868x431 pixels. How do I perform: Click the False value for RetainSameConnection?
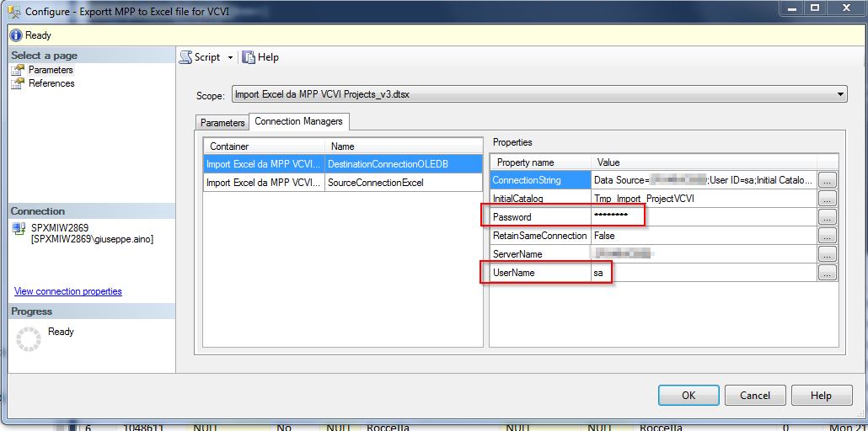click(x=604, y=236)
